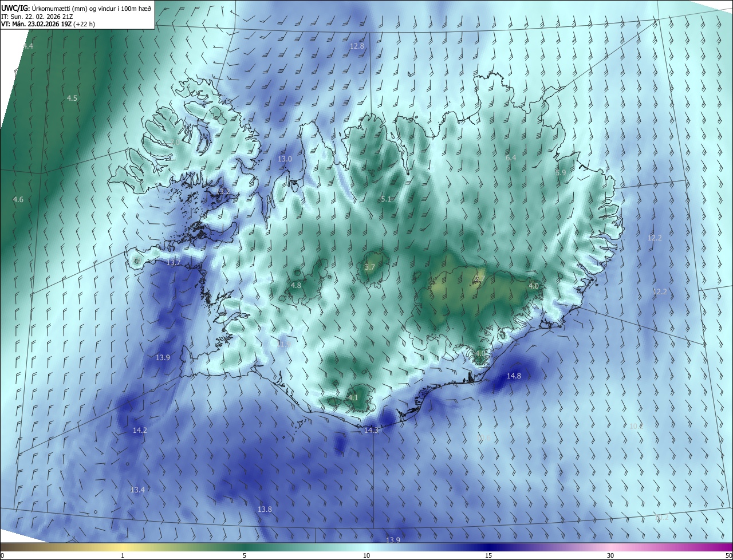Click the "4.1" value label on the map
Image resolution: width=733 pixels, height=560 pixels.
353,398
